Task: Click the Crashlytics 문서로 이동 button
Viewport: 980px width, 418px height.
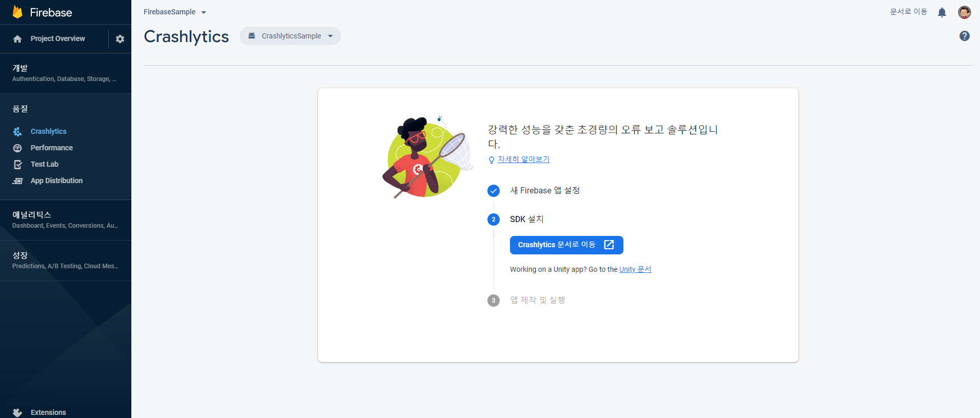Action: pyautogui.click(x=566, y=245)
